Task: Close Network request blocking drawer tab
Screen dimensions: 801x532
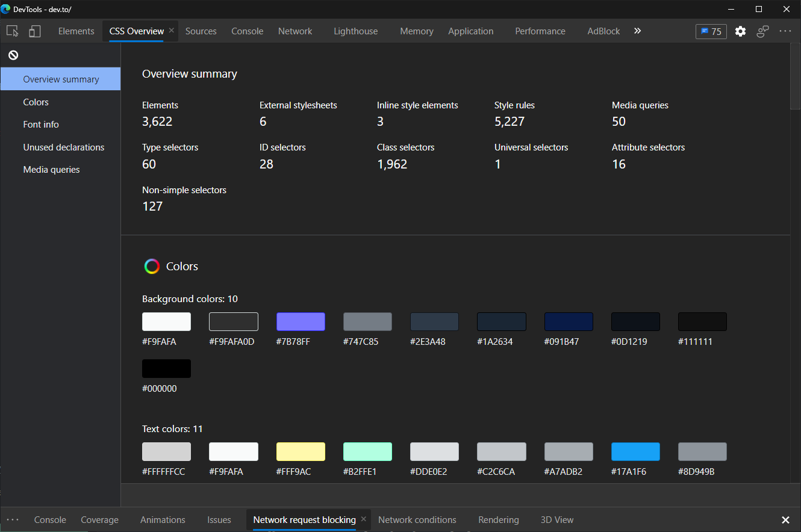Action: (364, 519)
